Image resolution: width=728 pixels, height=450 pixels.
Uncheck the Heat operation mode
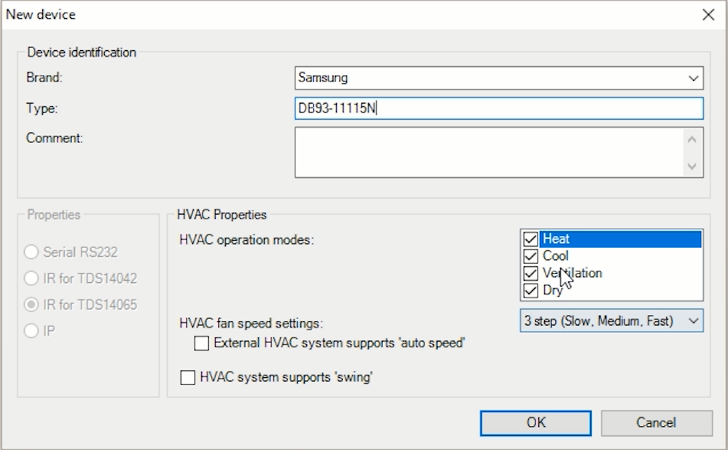530,239
